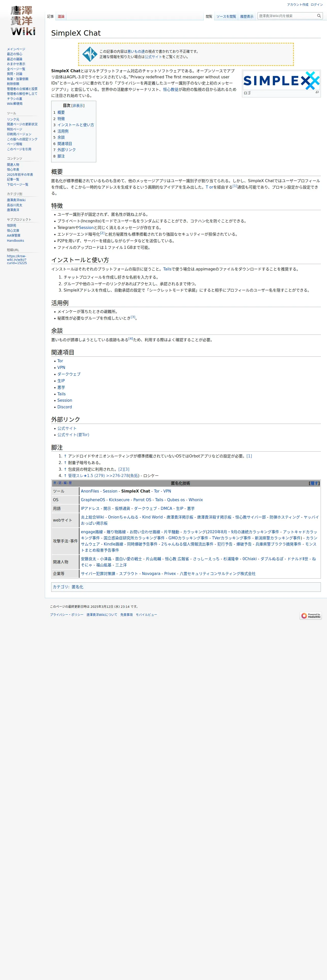The height and width of the screenshot is (980, 327).
Task: Go to メインページ in sidebar
Action: coord(16,49)
